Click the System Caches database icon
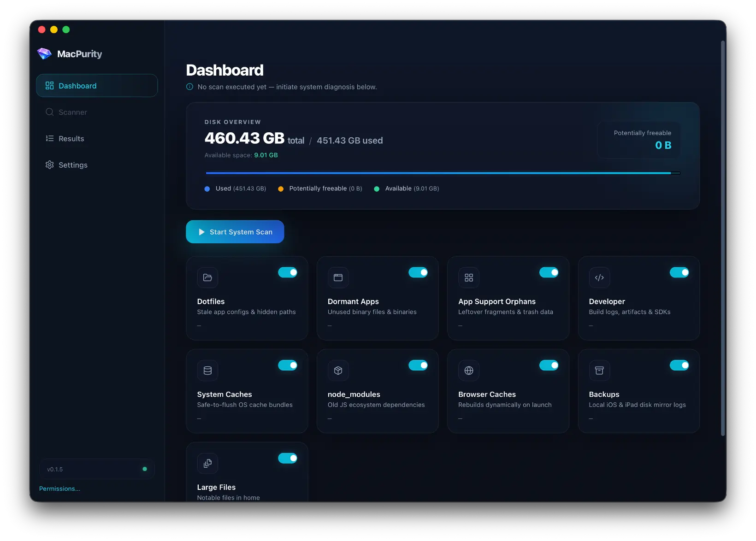The width and height of the screenshot is (756, 541). click(x=207, y=370)
